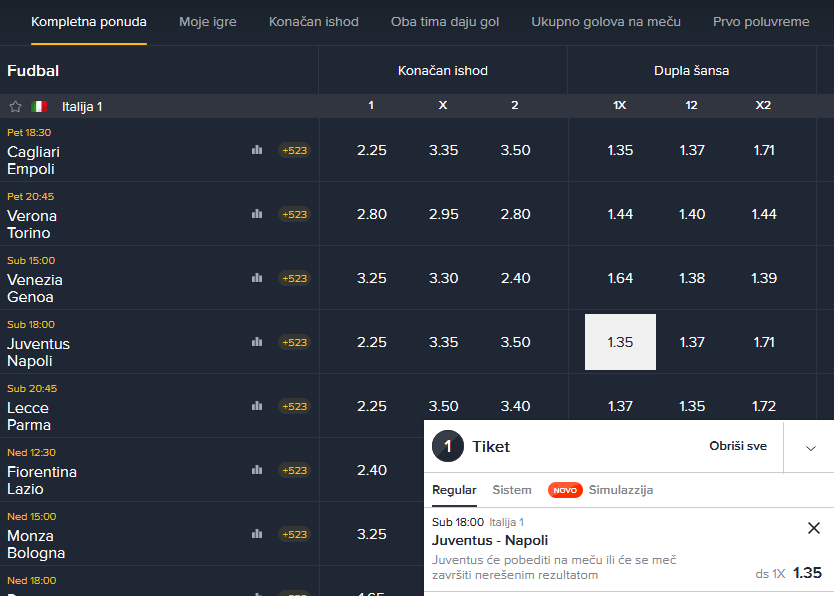Open stats icon for Fiorentina Lazio

click(x=257, y=470)
